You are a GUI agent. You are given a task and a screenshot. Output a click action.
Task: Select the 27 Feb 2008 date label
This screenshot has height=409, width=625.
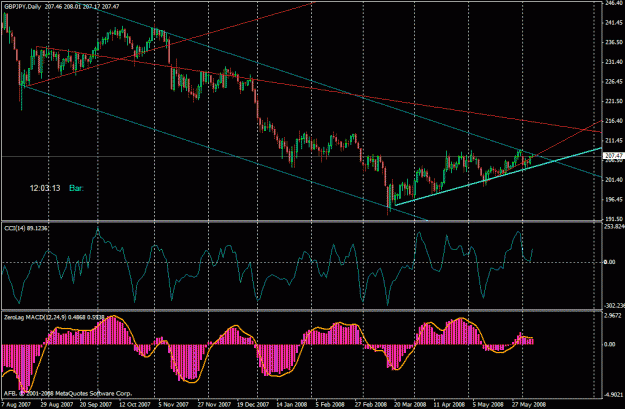[370, 404]
